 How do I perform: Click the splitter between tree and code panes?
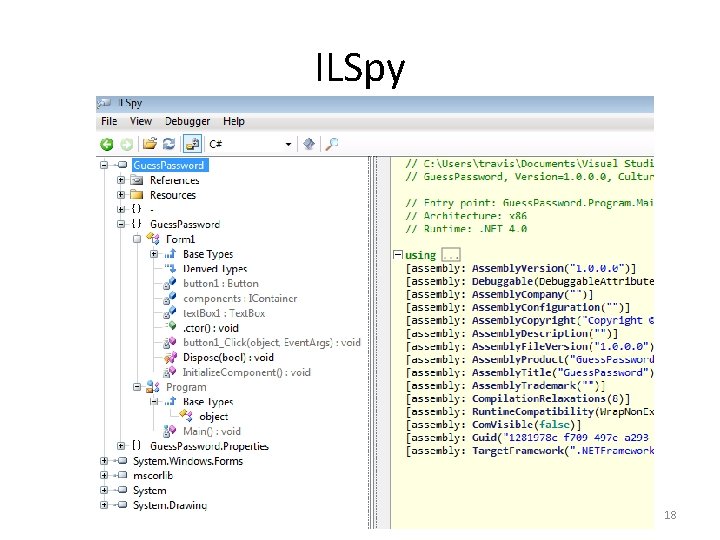(x=372, y=342)
